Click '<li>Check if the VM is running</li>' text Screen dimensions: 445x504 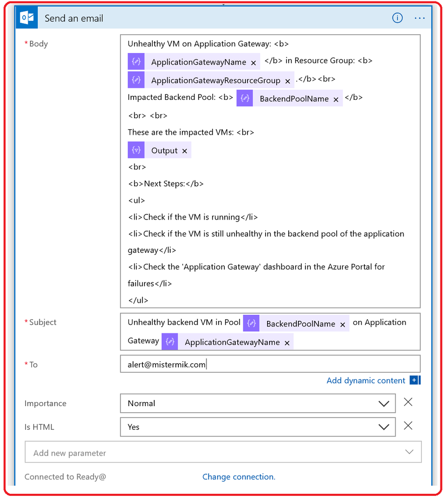point(193,217)
